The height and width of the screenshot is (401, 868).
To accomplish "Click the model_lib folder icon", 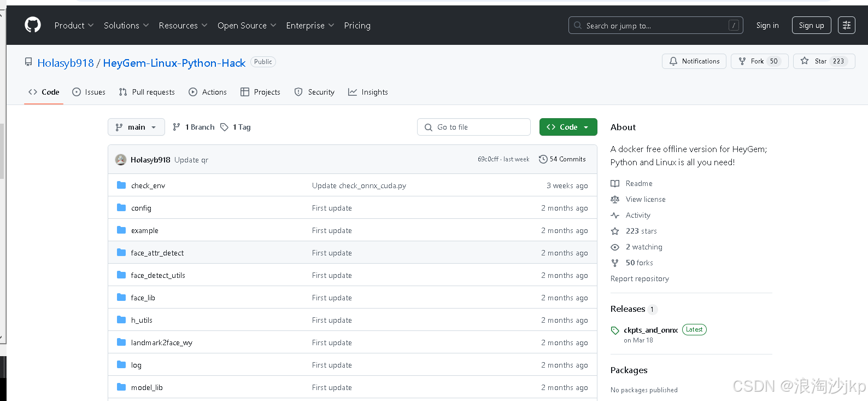I will pyautogui.click(x=121, y=387).
